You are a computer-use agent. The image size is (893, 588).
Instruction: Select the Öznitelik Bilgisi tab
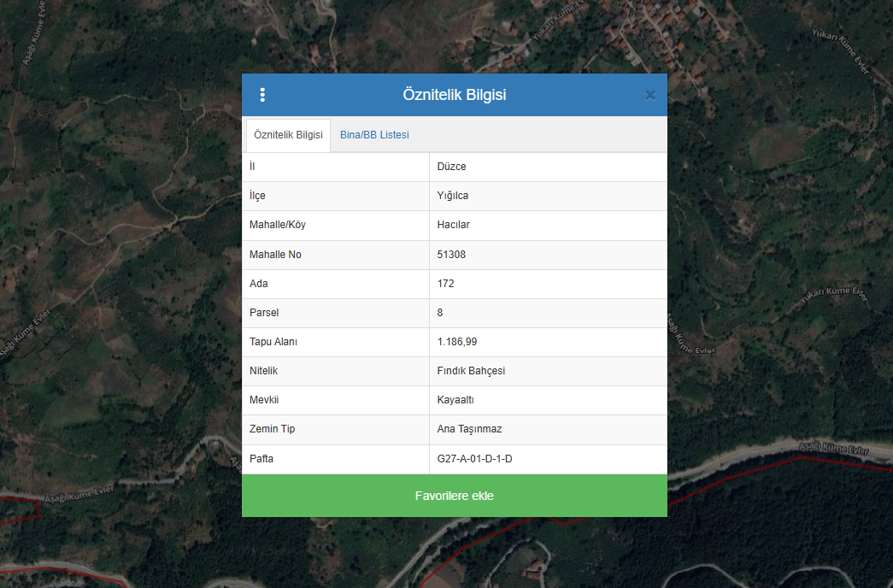click(288, 135)
